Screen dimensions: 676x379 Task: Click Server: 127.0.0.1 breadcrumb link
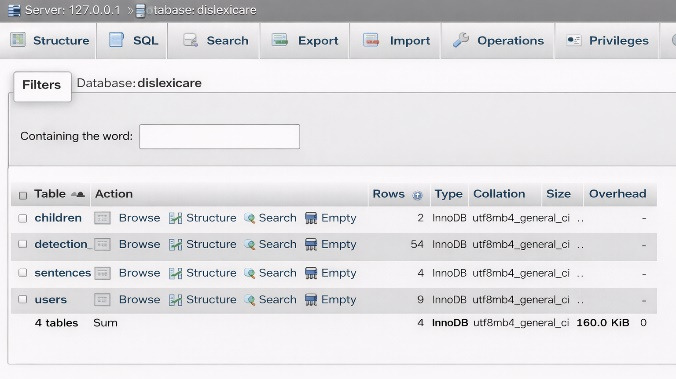click(x=72, y=10)
